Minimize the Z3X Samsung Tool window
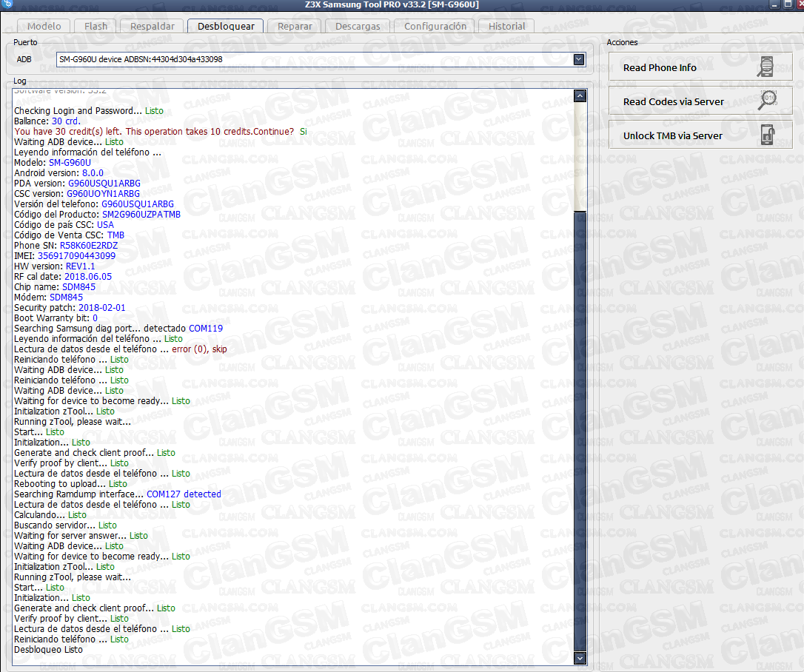The height and width of the screenshot is (672, 804). click(x=775, y=4)
